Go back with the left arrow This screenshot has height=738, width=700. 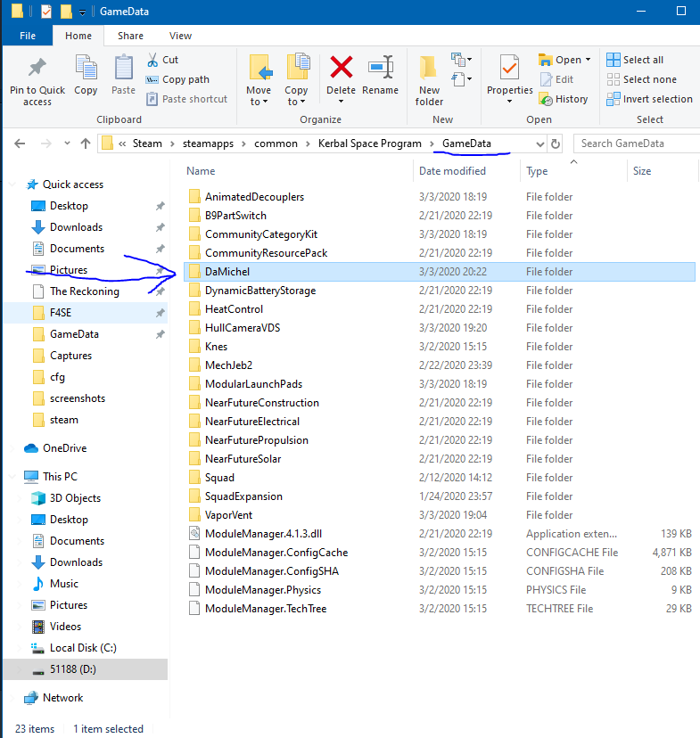[20, 143]
